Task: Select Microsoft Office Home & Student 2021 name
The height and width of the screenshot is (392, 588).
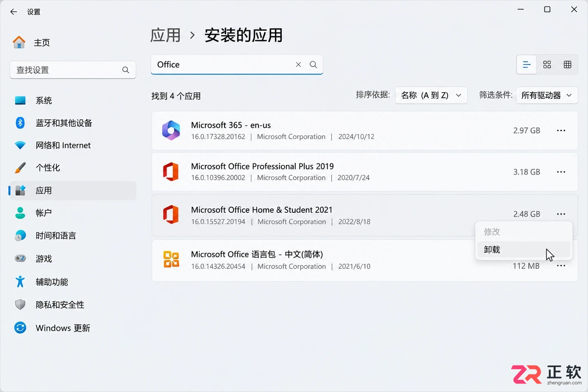Action: click(x=262, y=210)
